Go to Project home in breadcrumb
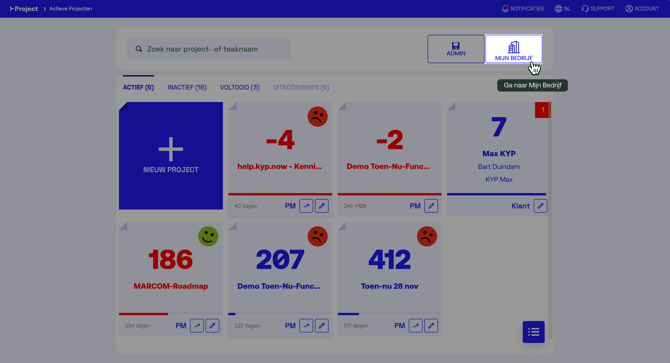Viewport: 670px width, 363px height. (24, 9)
